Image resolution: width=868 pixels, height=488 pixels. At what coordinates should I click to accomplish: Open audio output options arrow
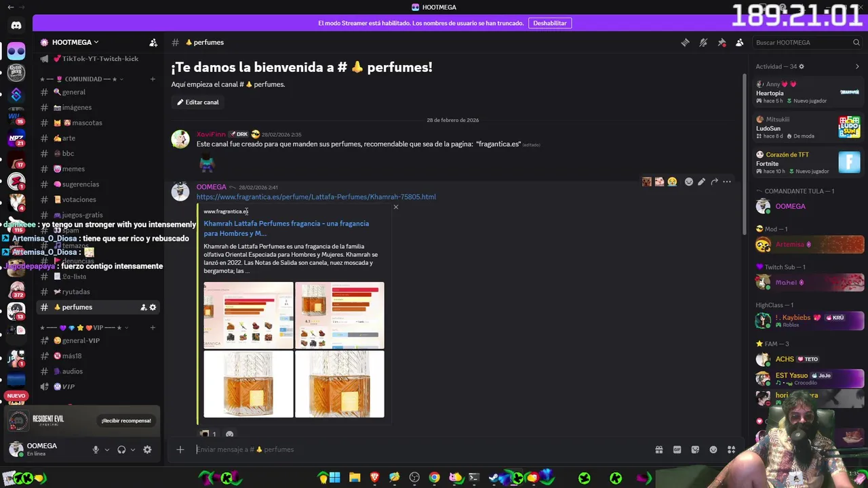click(x=132, y=449)
